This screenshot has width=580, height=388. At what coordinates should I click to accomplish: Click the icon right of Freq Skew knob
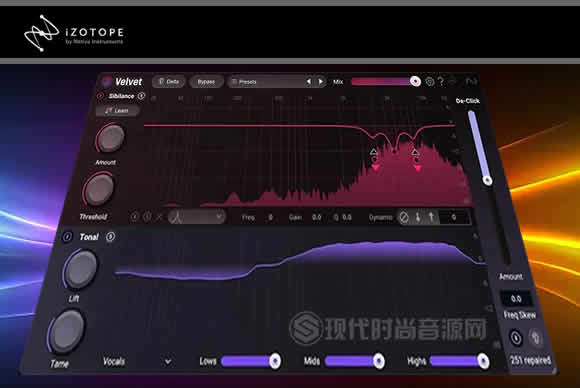click(x=535, y=338)
